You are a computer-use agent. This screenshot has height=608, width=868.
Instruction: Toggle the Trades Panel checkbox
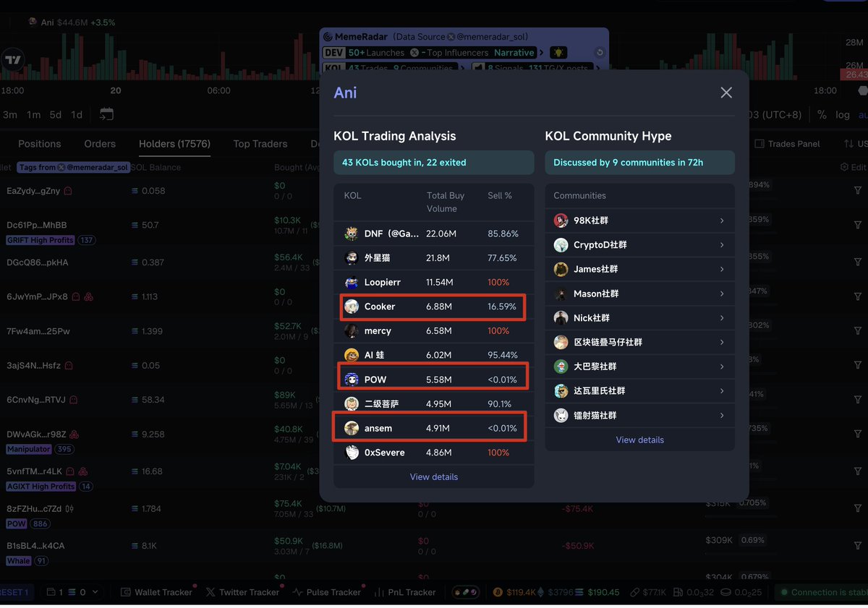pyautogui.click(x=759, y=144)
